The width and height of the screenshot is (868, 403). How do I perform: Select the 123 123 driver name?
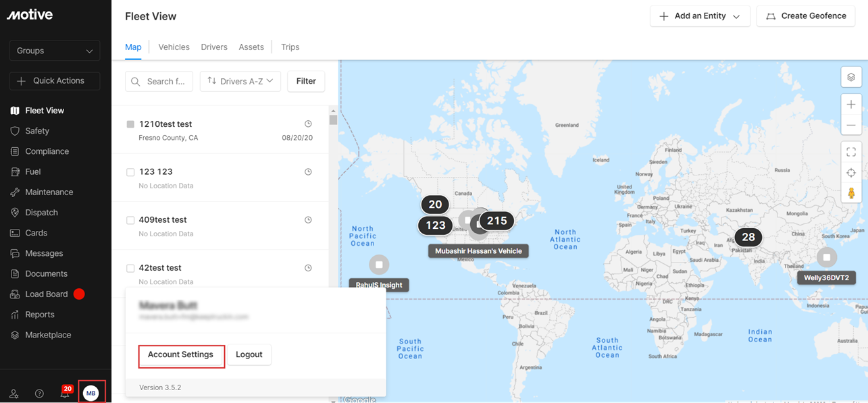pyautogui.click(x=156, y=172)
